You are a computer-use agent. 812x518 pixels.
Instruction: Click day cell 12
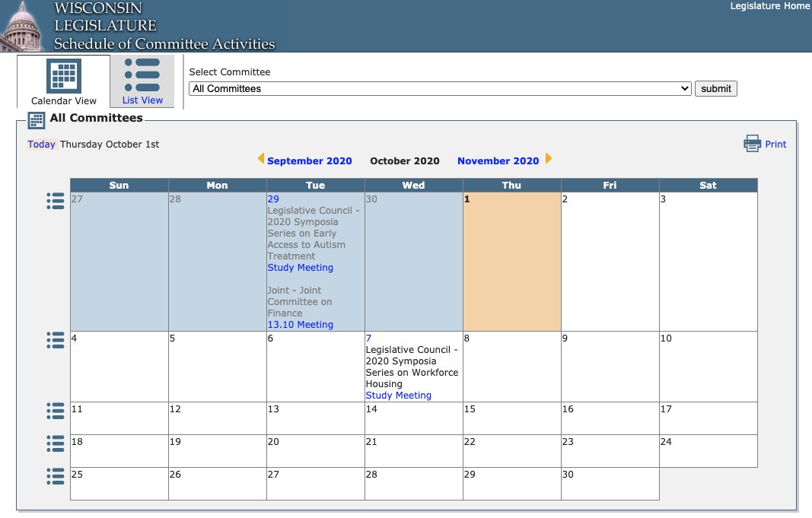(x=217, y=418)
